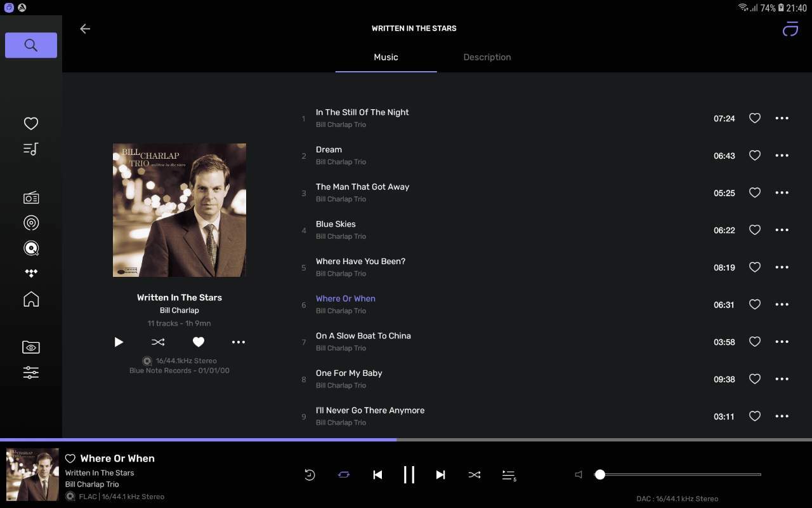Favorite the track Blue Skies
The image size is (812, 508).
point(755,230)
